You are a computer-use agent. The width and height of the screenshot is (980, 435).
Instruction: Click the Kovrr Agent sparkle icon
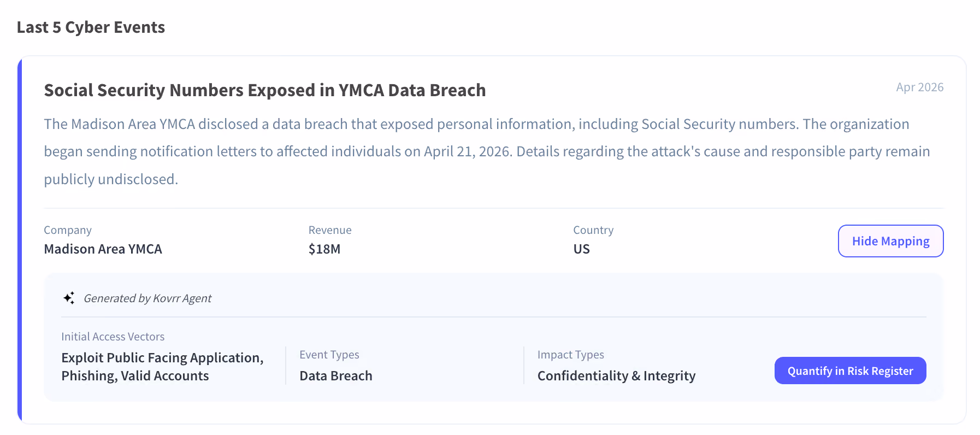pyautogui.click(x=69, y=298)
